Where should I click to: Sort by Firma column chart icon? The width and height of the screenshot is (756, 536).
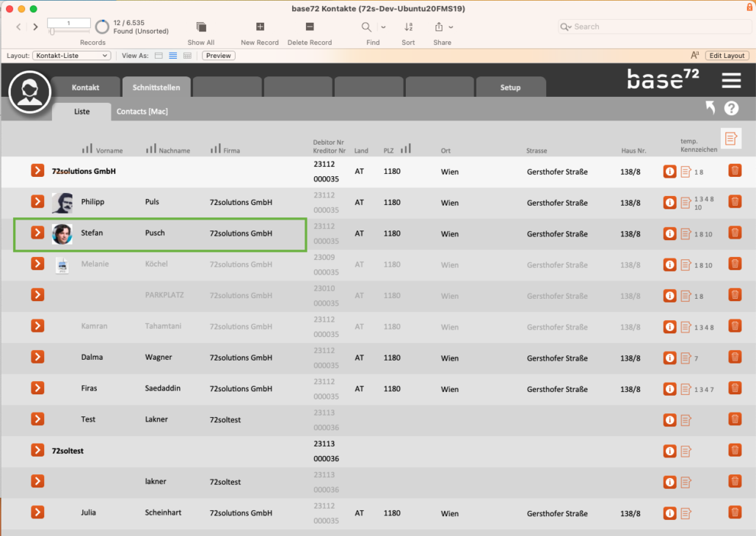pyautogui.click(x=216, y=148)
